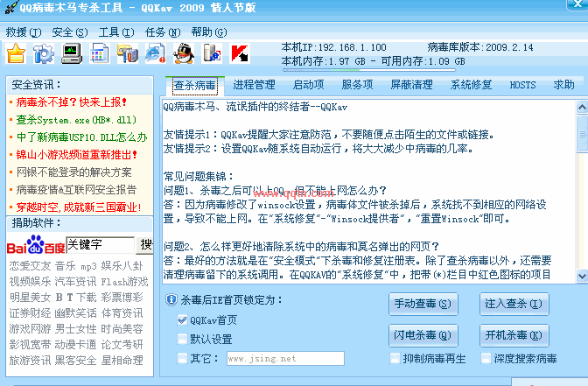Open link 锦山小游戏频道重新推出!
The height and width of the screenshot is (386, 588).
[76, 155]
